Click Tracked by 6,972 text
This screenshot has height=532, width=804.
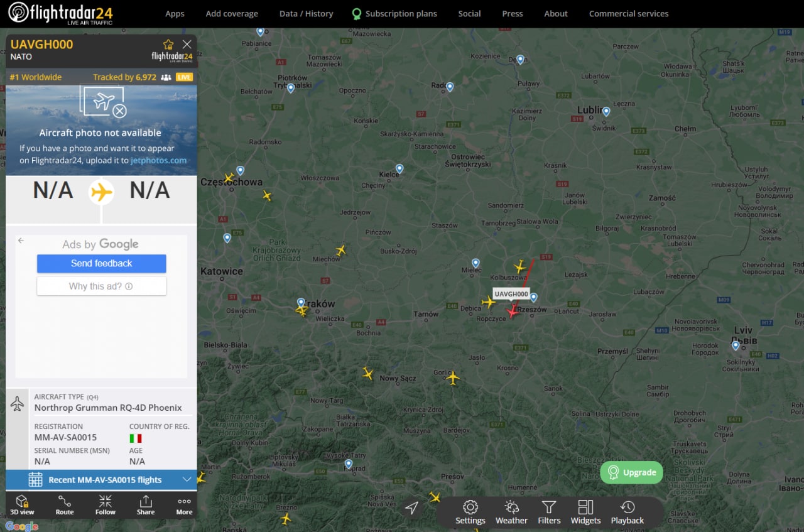coord(124,77)
